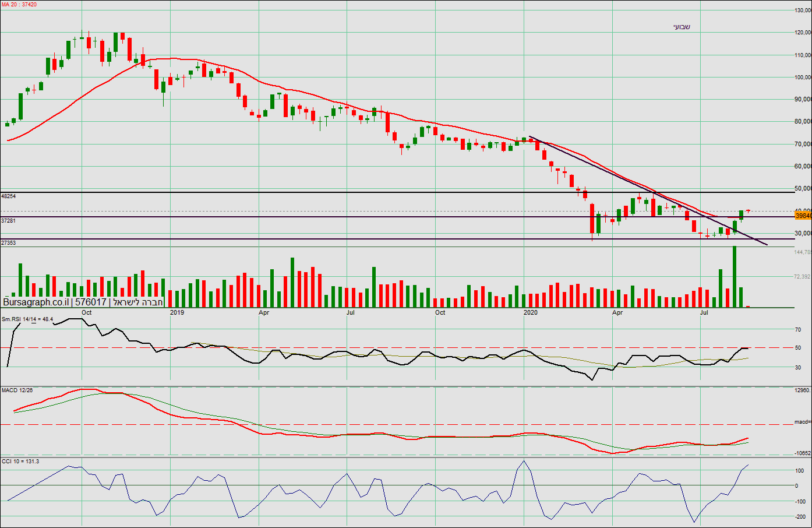Viewport: 812px width, 528px height.
Task: Click the Sm.RSI 14/14 = 48.4 label
Action: [x=27, y=319]
